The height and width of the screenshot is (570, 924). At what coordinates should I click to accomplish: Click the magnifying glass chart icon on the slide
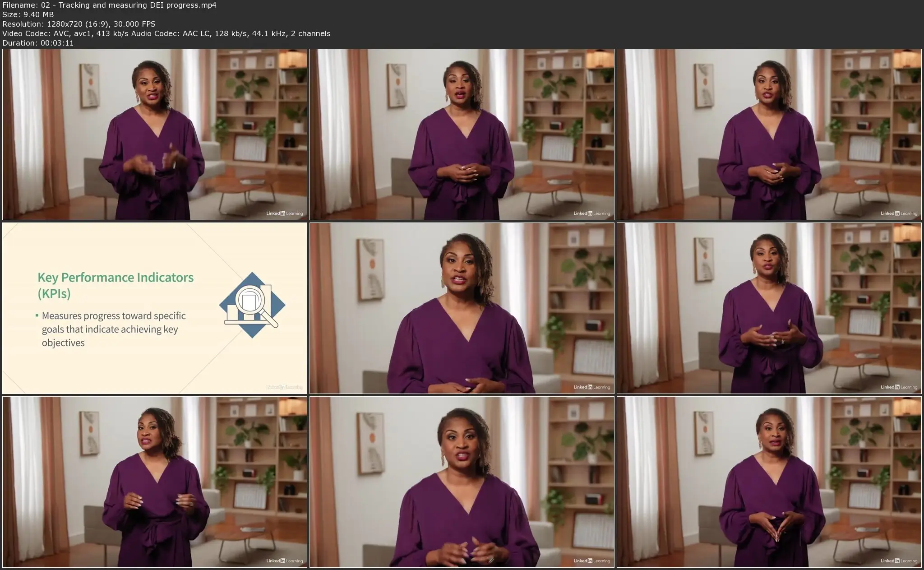pyautogui.click(x=252, y=305)
